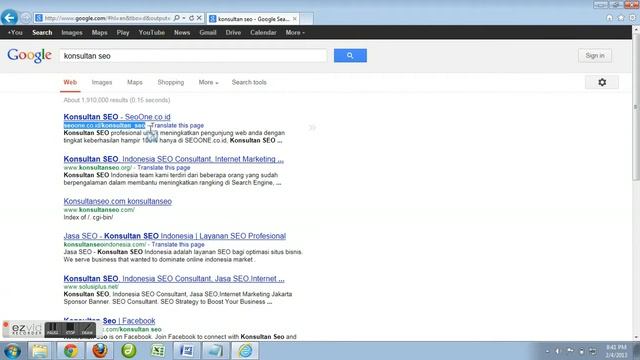
Task: Launch Firefox from the taskbar
Action: point(100,351)
